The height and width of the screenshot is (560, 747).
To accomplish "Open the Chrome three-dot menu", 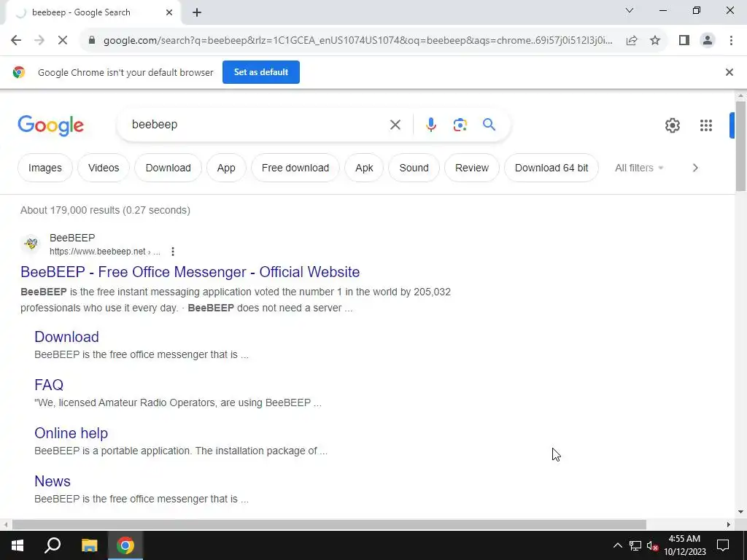I will [731, 41].
